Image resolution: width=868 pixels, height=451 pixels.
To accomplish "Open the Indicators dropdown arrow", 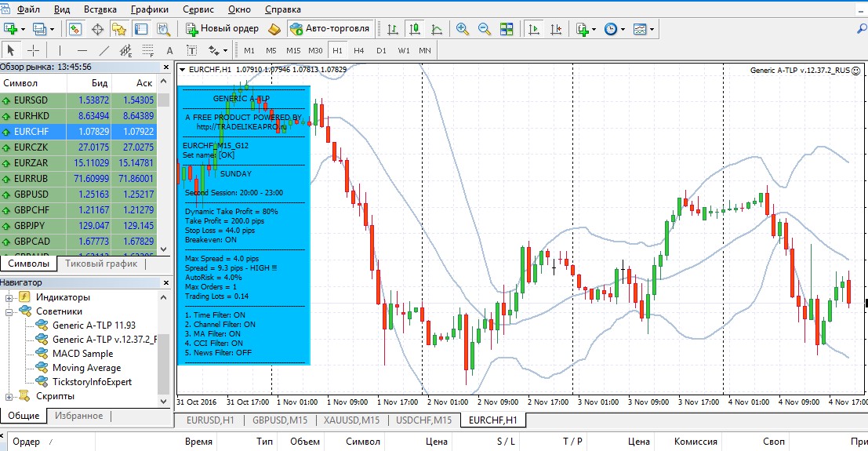I will pyautogui.click(x=594, y=29).
